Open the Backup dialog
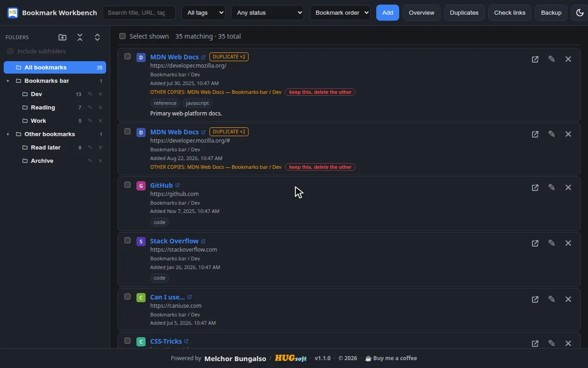Image resolution: width=588 pixels, height=368 pixels. (551, 13)
